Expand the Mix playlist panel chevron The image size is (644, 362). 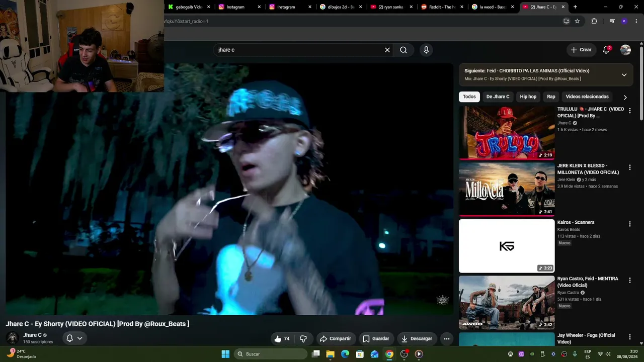(x=624, y=75)
